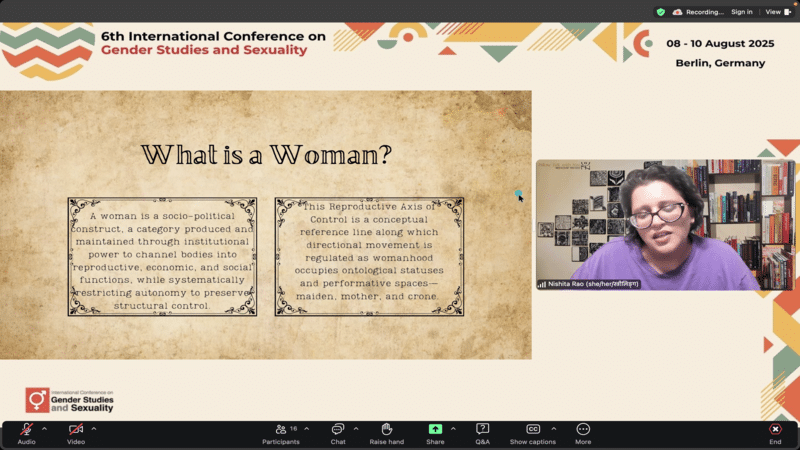The width and height of the screenshot is (800, 450).
Task: Turn on camera with Video icon
Action: click(x=76, y=429)
